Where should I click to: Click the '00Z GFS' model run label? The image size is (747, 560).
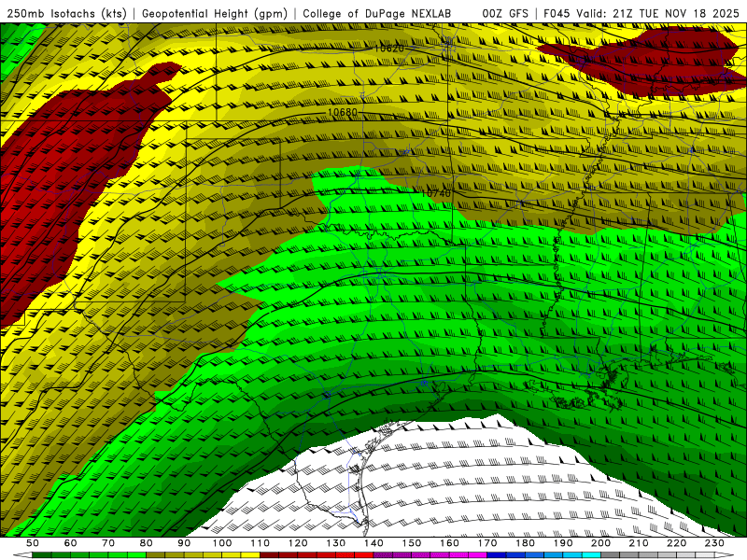(505, 13)
